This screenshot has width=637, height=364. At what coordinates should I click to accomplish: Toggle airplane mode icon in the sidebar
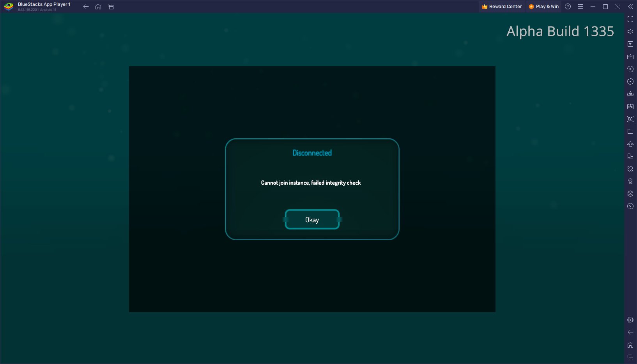(630, 144)
